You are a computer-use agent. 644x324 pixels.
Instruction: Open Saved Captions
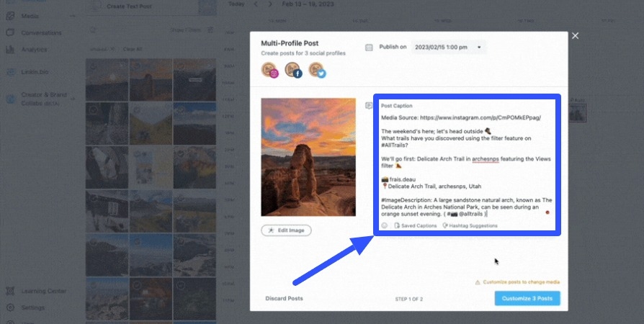pos(416,225)
